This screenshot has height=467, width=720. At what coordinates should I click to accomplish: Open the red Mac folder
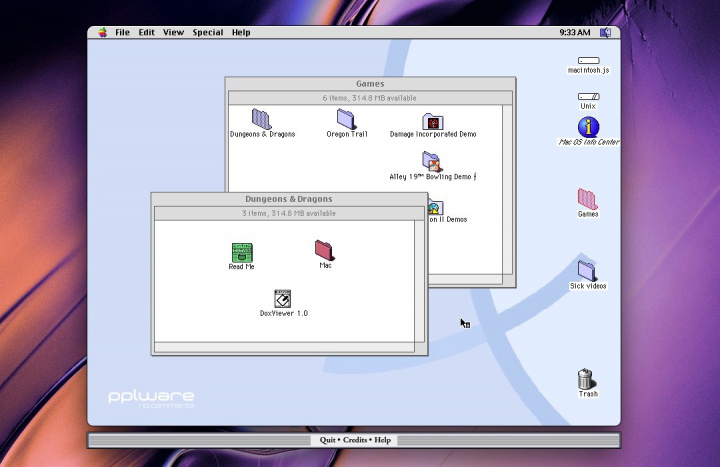[324, 249]
